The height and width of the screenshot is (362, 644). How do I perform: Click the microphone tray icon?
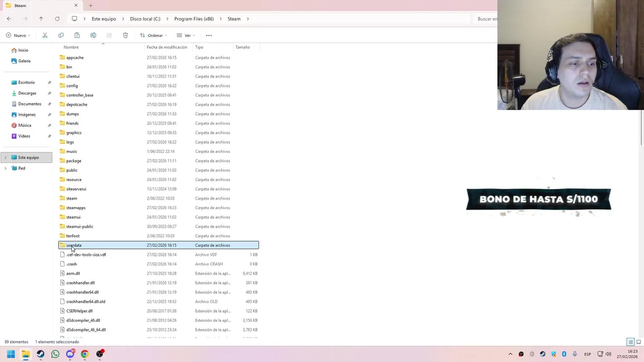click(575, 354)
